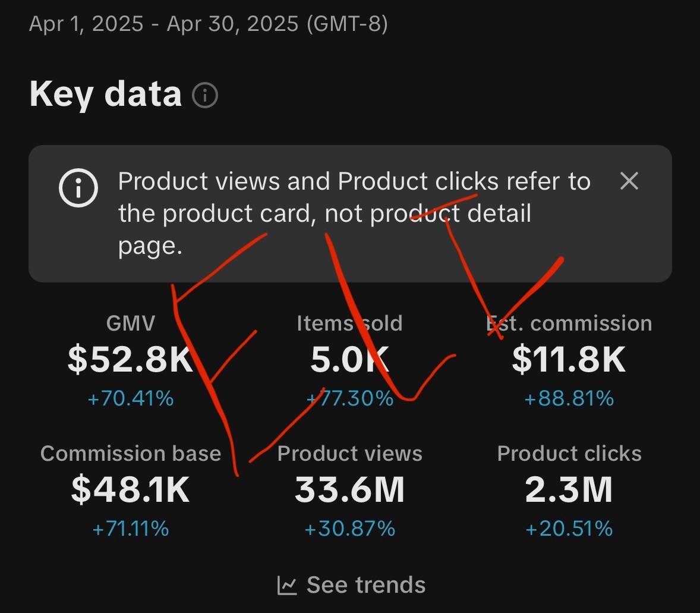Open the Apr 1 - Apr 30 date range
This screenshot has height=613, width=700.
coord(209,24)
